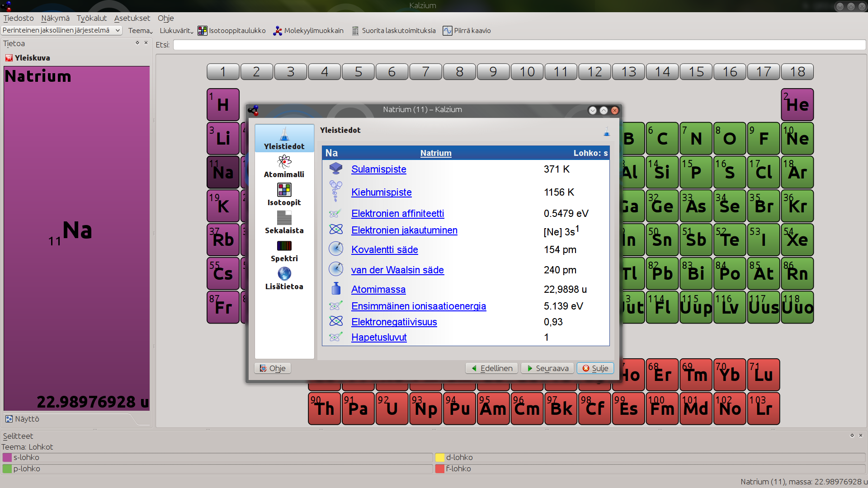
Task: Select group column header 1
Action: point(223,71)
